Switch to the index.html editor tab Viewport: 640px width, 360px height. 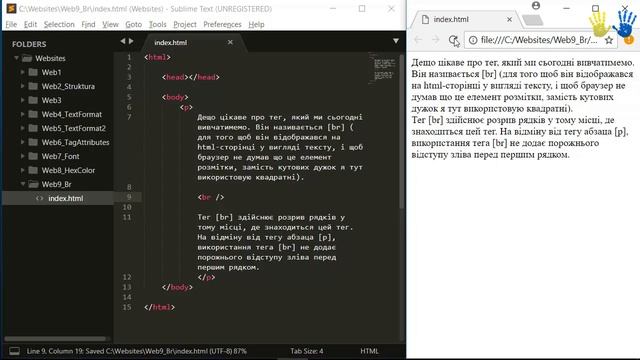171,42
